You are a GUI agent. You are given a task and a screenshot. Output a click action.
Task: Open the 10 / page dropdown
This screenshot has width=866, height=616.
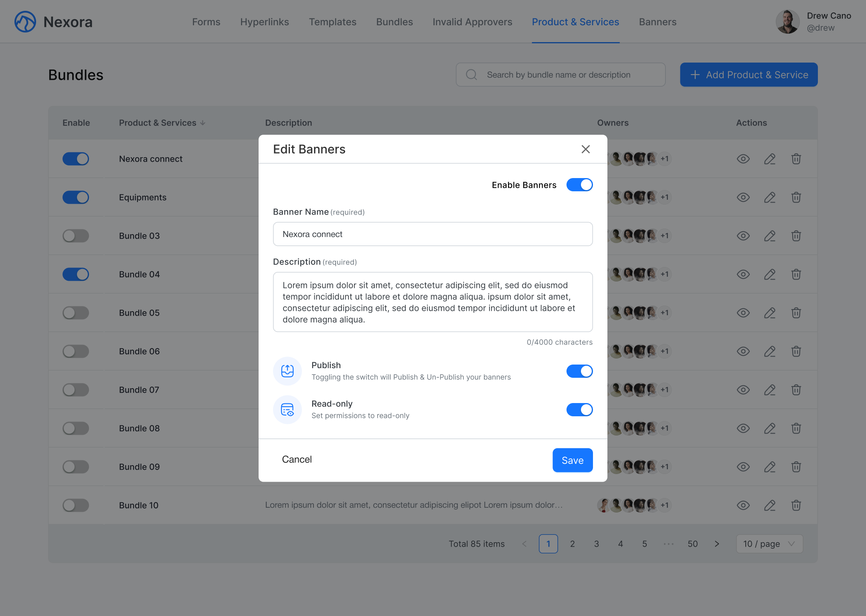click(769, 544)
